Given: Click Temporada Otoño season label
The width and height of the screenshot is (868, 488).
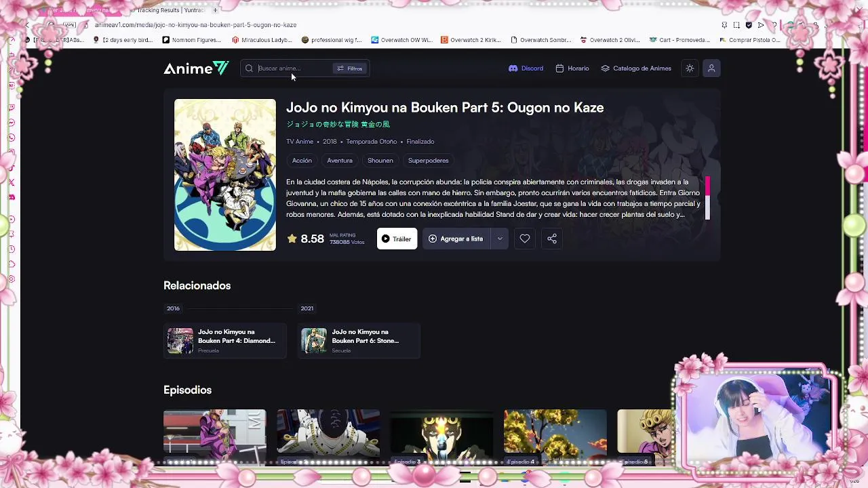Looking at the screenshot, I should (x=372, y=142).
